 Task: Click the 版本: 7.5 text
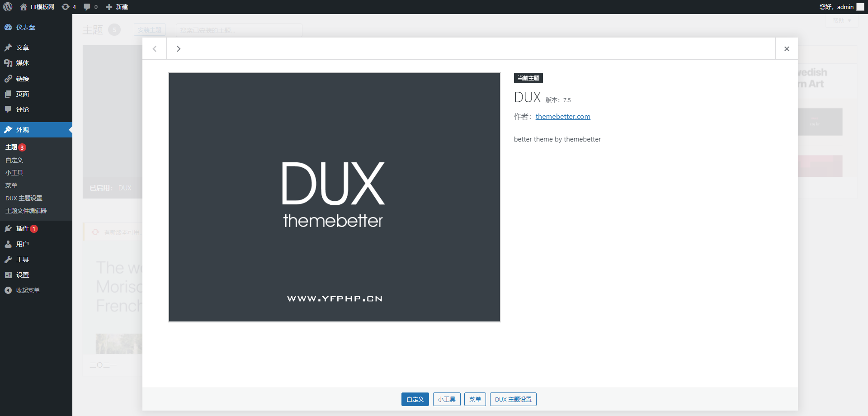[x=558, y=100]
